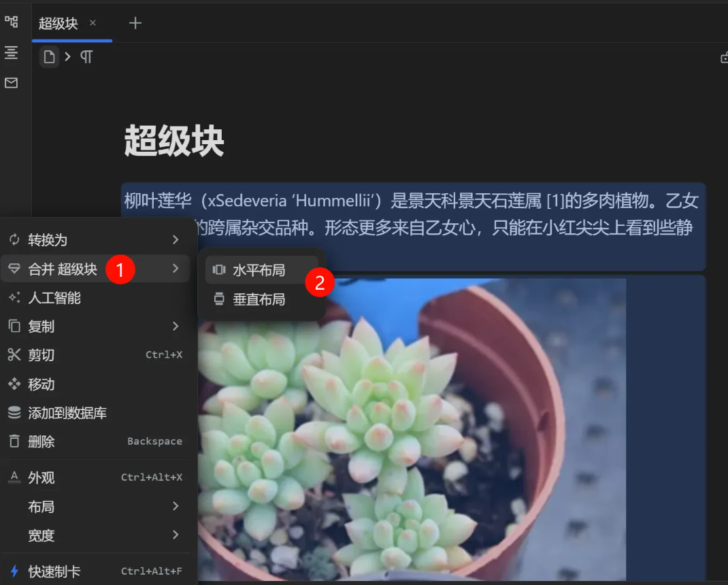Click the succulent plant image

click(x=412, y=429)
